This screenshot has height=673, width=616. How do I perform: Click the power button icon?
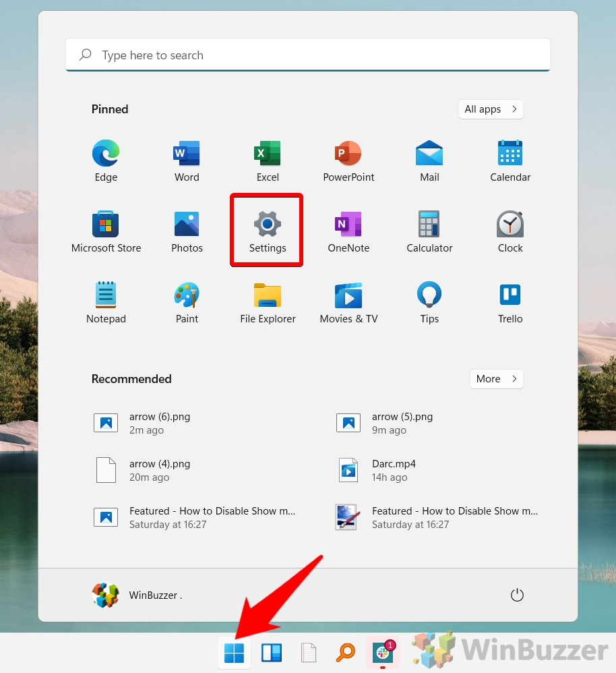pyautogui.click(x=517, y=595)
